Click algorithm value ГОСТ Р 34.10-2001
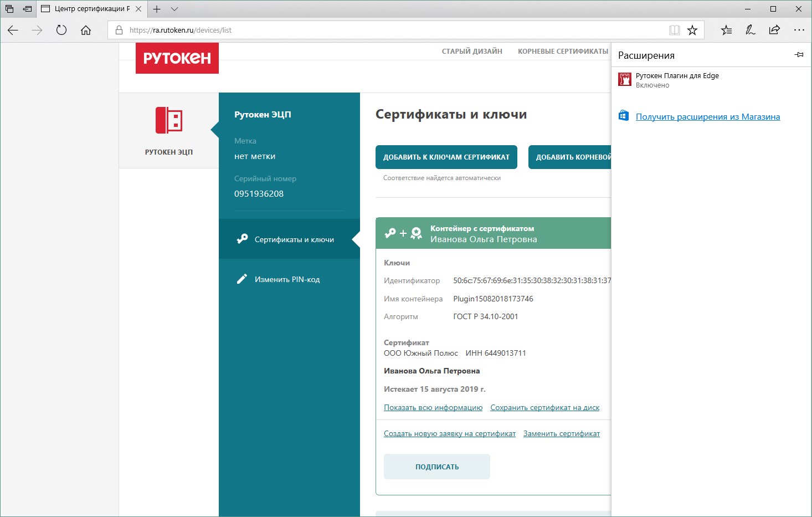Image resolution: width=812 pixels, height=517 pixels. point(486,316)
